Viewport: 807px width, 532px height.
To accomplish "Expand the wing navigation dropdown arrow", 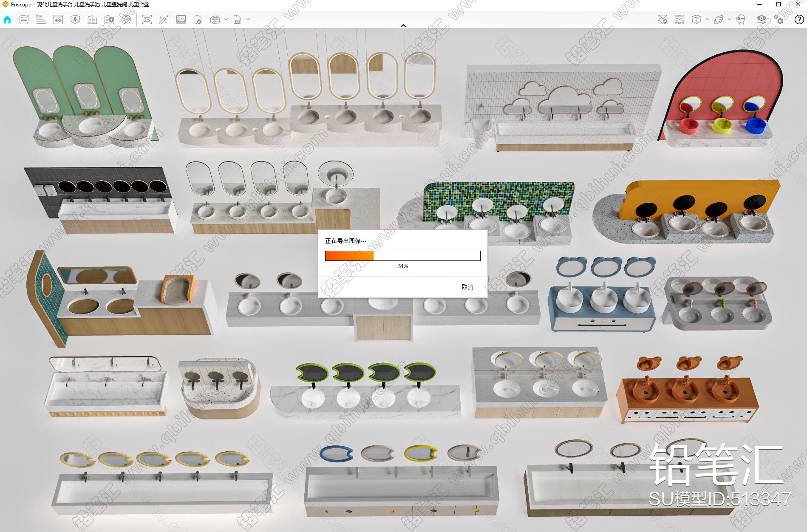I will (x=730, y=19).
